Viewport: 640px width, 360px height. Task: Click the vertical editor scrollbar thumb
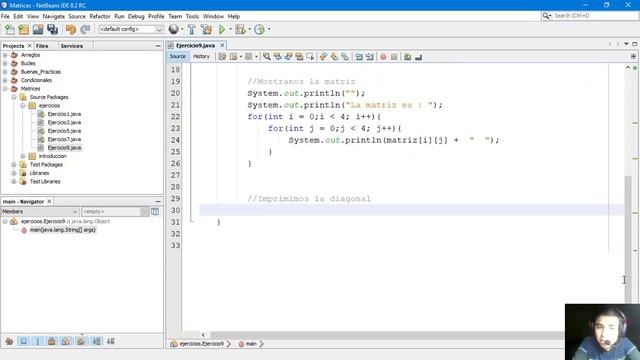pos(628,239)
